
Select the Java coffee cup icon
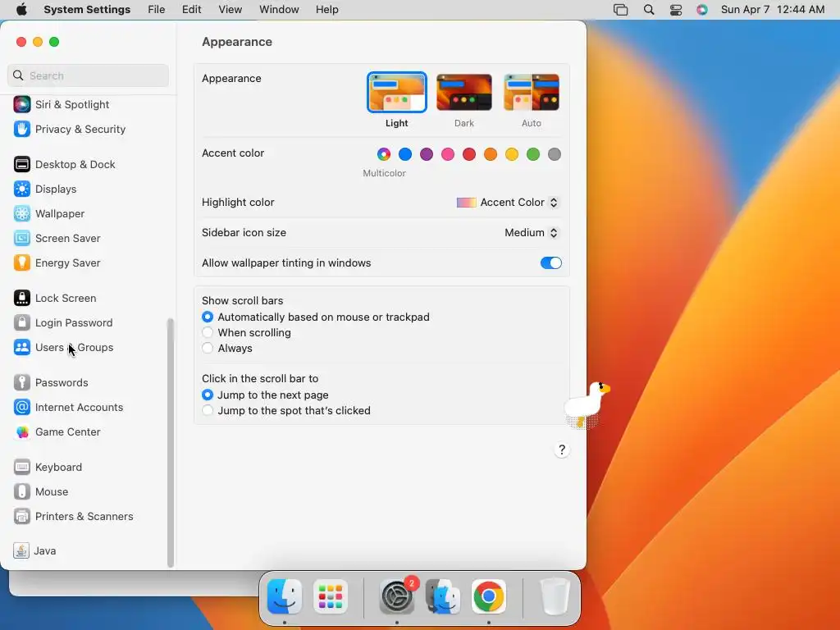21,551
